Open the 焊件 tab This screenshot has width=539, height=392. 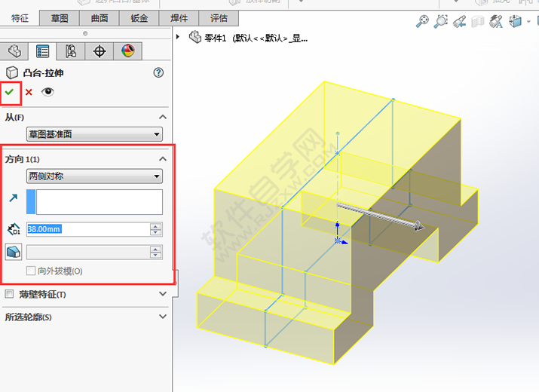click(x=179, y=18)
